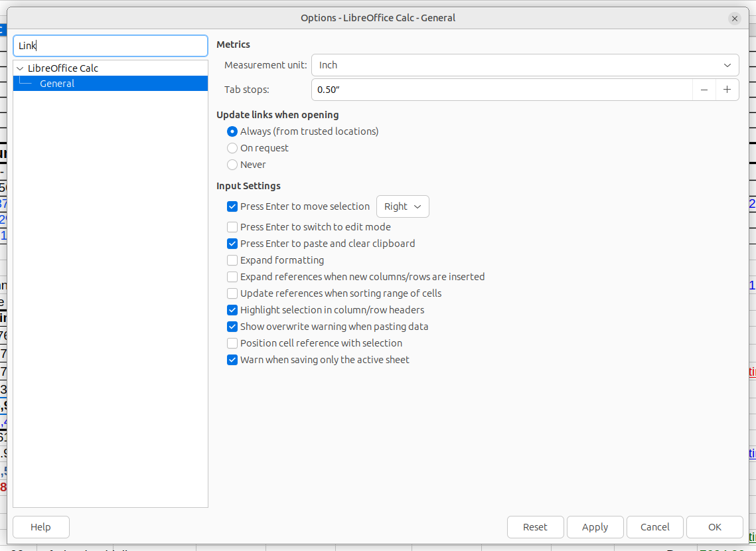
Task: Open the Measurement unit dropdown
Action: [x=525, y=65]
